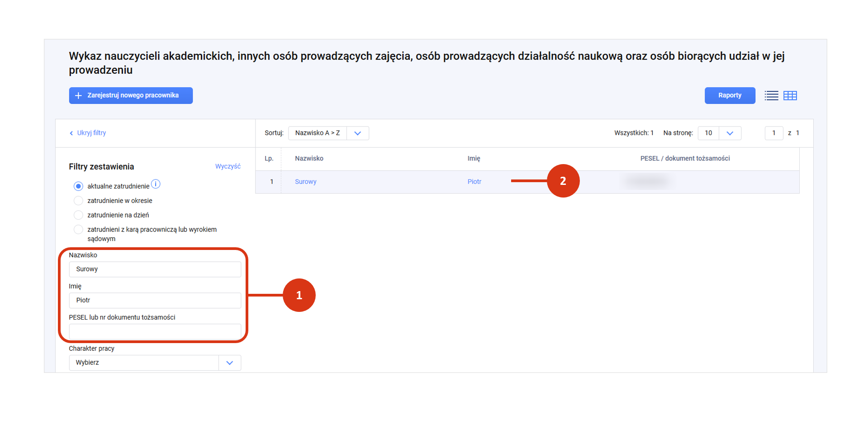Switch to table grid view icon
The height and width of the screenshot is (424, 868).
point(790,95)
